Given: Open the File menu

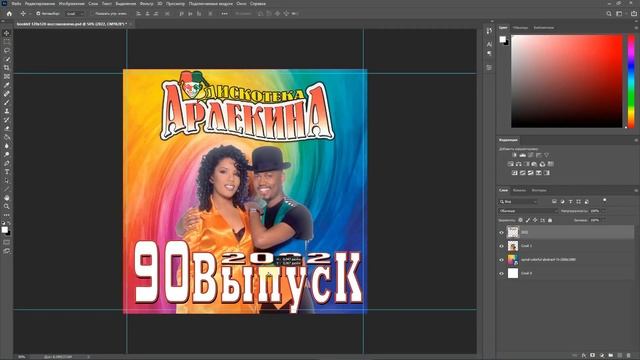Looking at the screenshot, I should 16,3.
